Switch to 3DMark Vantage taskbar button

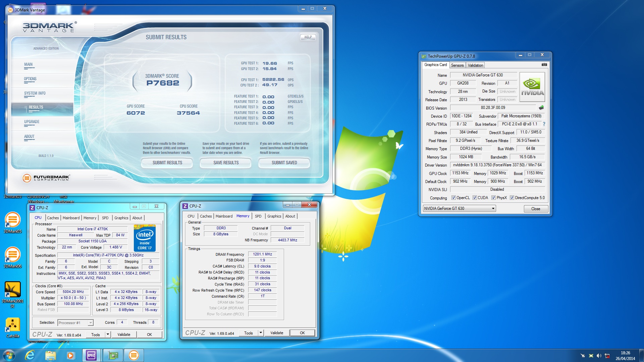pos(133,355)
